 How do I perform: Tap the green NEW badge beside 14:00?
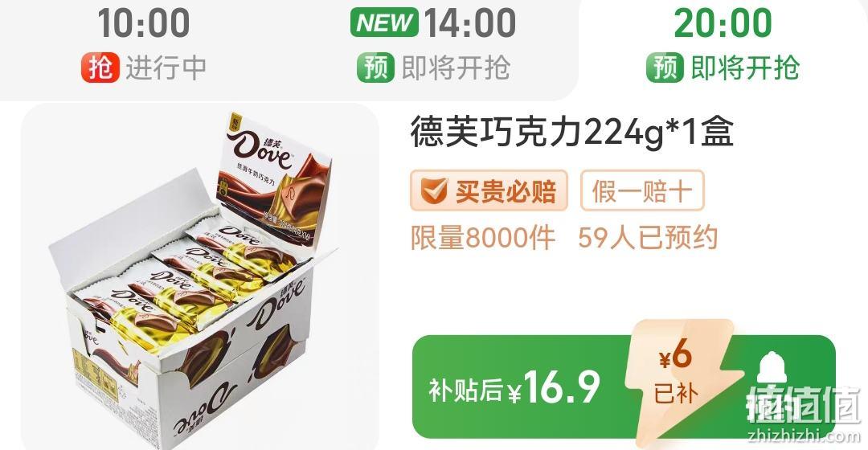tap(385, 22)
